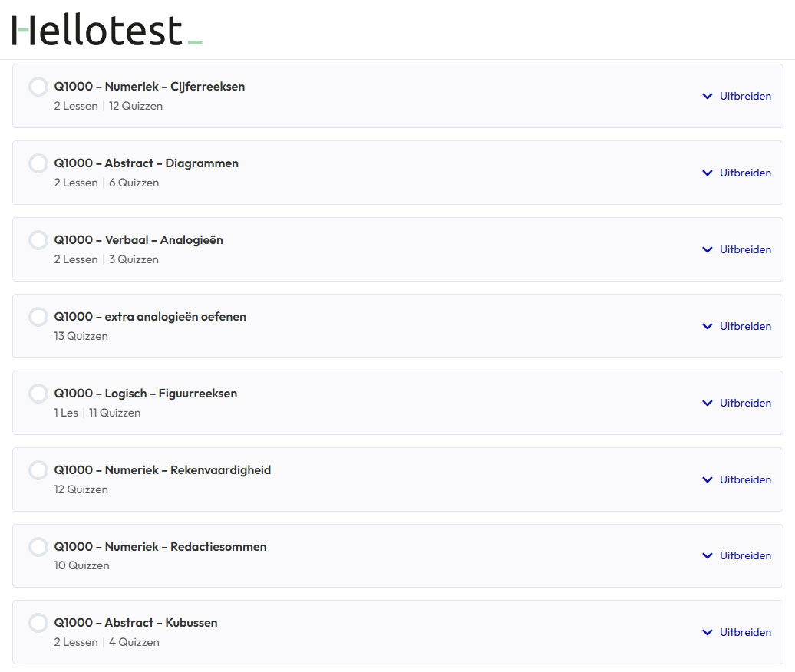Expand the Numeriek – Rekenvaardigheid section

(737, 479)
